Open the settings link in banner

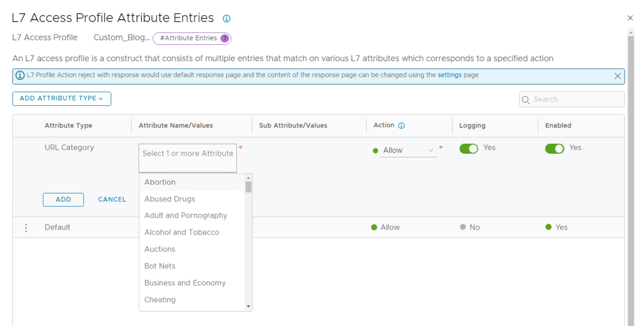click(449, 75)
